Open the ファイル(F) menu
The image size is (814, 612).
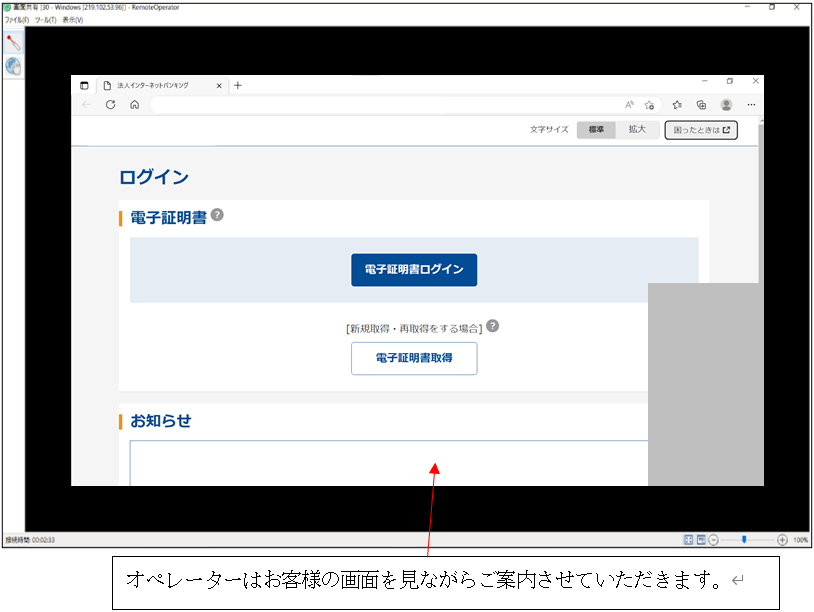tap(16, 19)
